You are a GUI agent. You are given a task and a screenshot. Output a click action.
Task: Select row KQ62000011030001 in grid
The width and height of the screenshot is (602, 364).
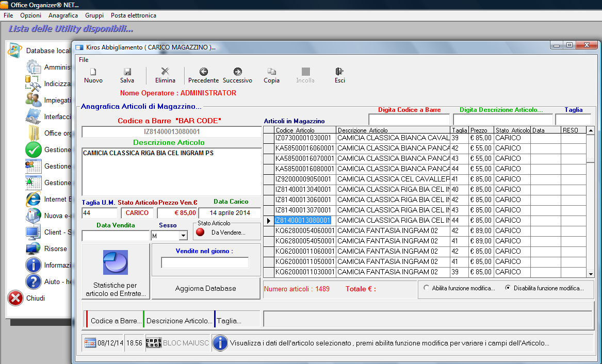(x=425, y=272)
